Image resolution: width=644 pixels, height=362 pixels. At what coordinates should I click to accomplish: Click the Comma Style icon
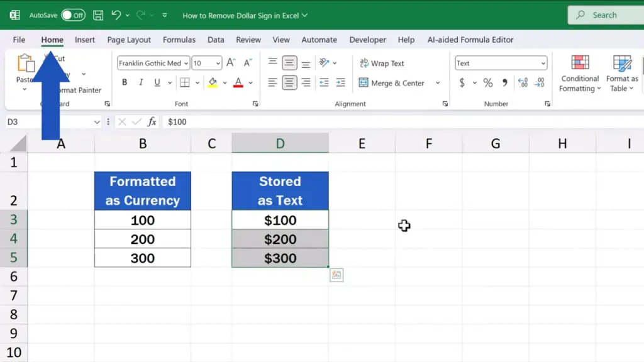point(504,82)
